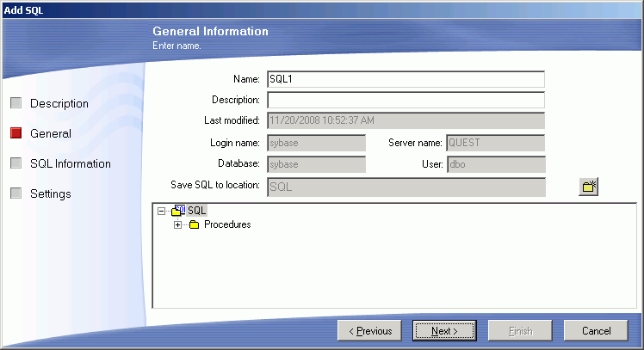Cancel the Add SQL wizard
The width and height of the screenshot is (644, 350).
click(x=596, y=331)
